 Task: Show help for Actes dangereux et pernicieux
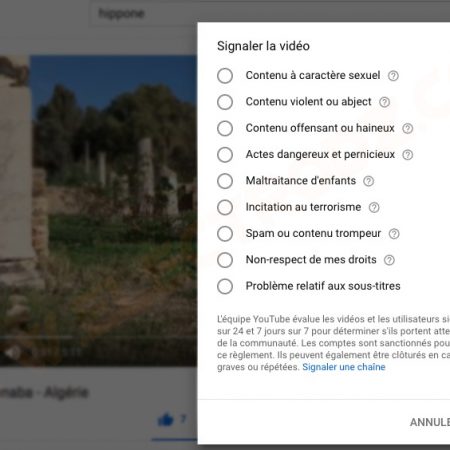point(408,155)
